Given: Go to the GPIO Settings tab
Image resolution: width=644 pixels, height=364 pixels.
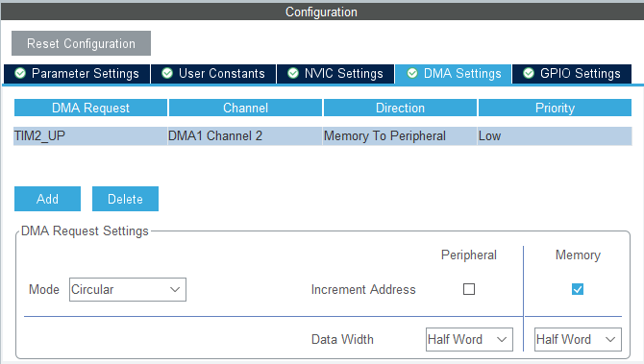Looking at the screenshot, I should click(x=572, y=74).
